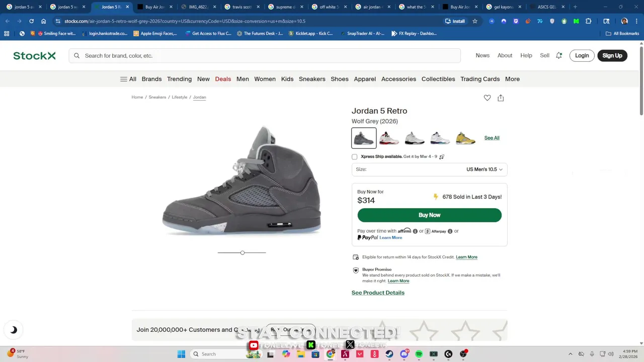Open the Sneakers navigation item
Image resolution: width=644 pixels, height=362 pixels.
(x=312, y=79)
